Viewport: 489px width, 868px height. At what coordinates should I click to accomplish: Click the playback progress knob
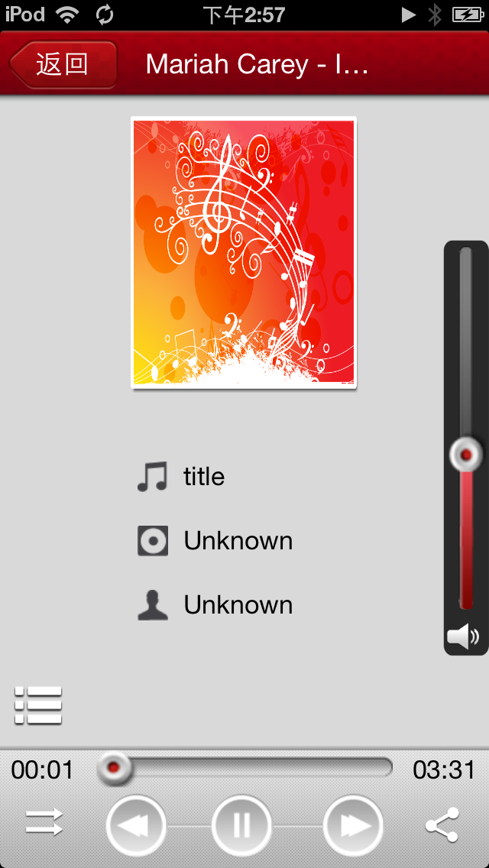click(x=114, y=768)
